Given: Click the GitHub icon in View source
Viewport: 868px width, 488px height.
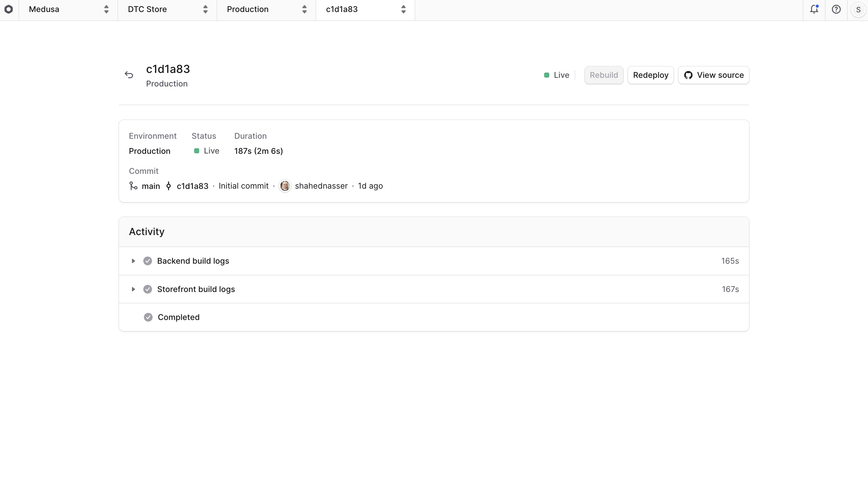Looking at the screenshot, I should point(689,75).
